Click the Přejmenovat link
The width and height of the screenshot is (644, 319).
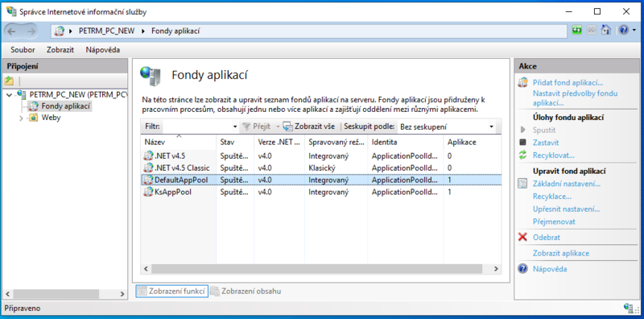pyautogui.click(x=554, y=222)
